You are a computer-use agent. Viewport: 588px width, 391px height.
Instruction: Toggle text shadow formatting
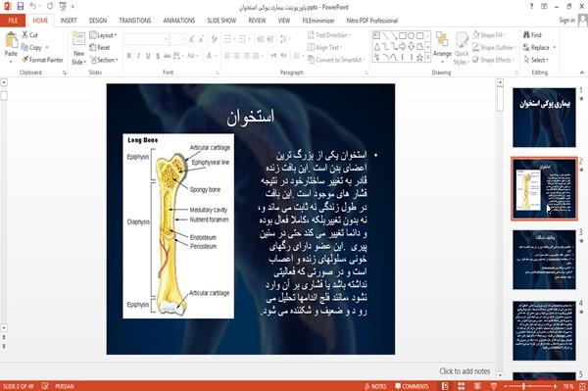coord(158,56)
